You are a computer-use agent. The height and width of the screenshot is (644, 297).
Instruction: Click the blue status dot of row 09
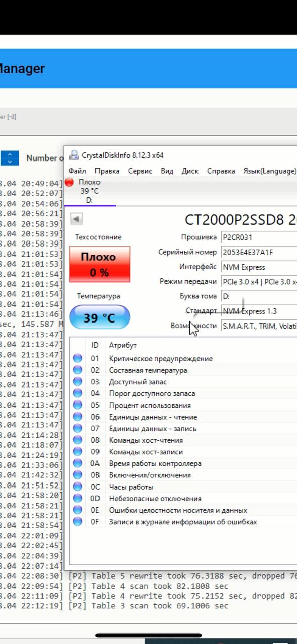78,452
